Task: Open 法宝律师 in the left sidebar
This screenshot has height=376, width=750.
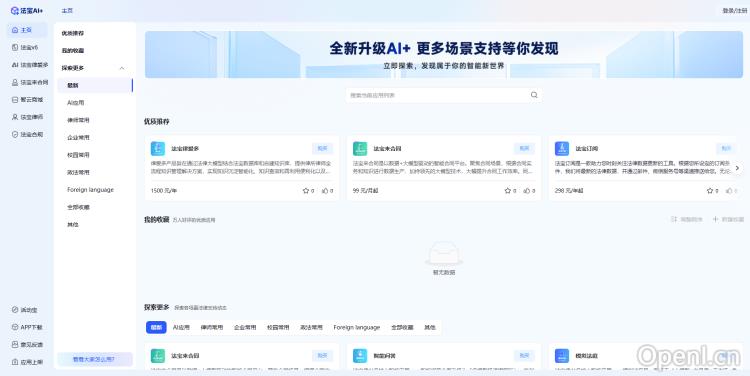Action: click(27, 117)
